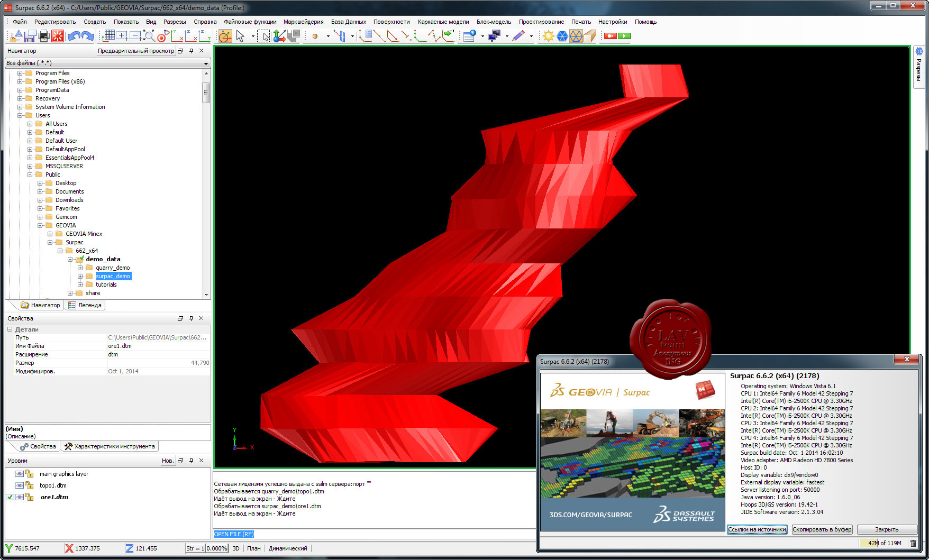Click the garbage collection trash icon
This screenshot has width=929, height=560.
click(x=913, y=543)
